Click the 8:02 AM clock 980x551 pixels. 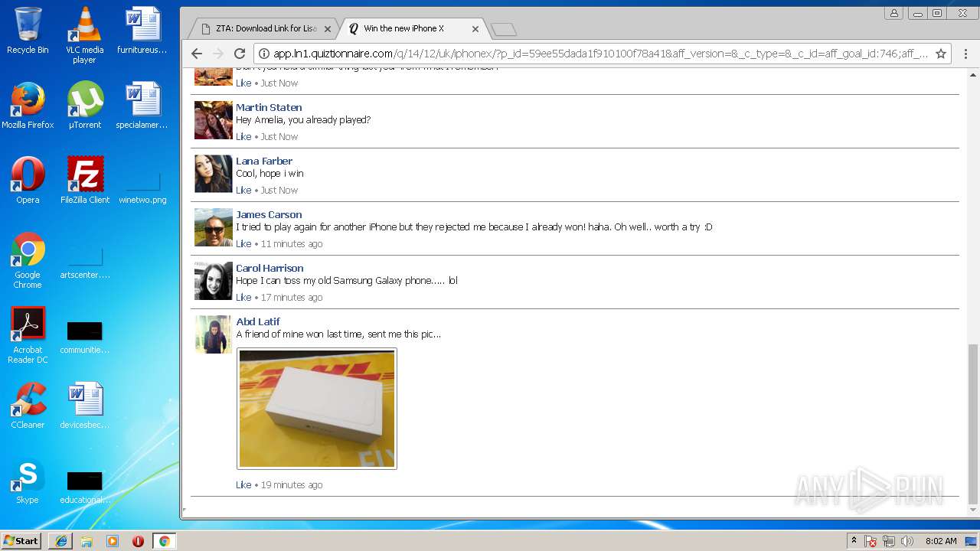point(941,541)
